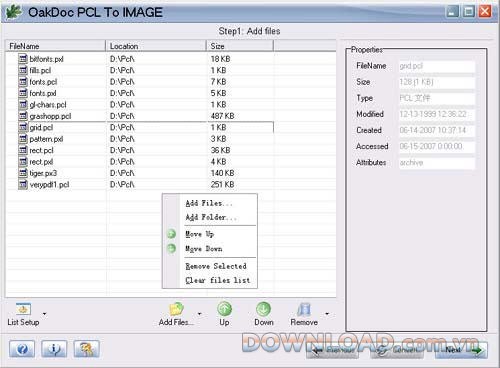Select the rect.pxl file
500x368 pixels.
[x=41, y=162]
